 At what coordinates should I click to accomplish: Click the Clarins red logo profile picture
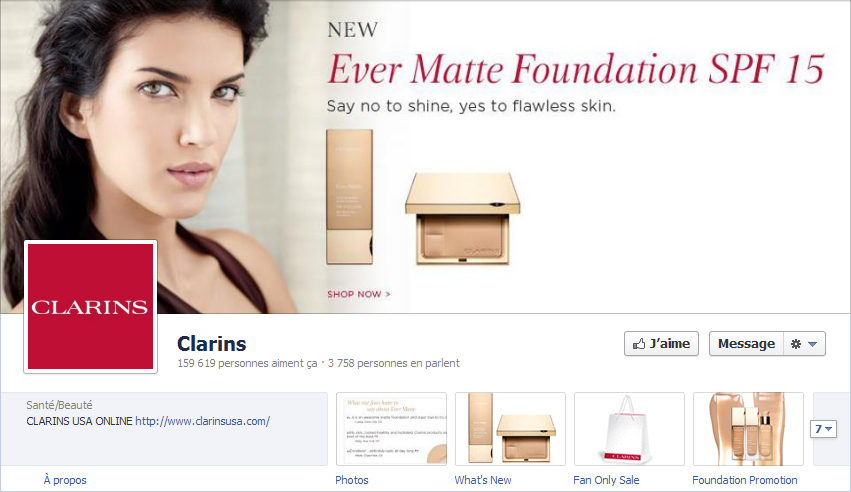coord(91,306)
